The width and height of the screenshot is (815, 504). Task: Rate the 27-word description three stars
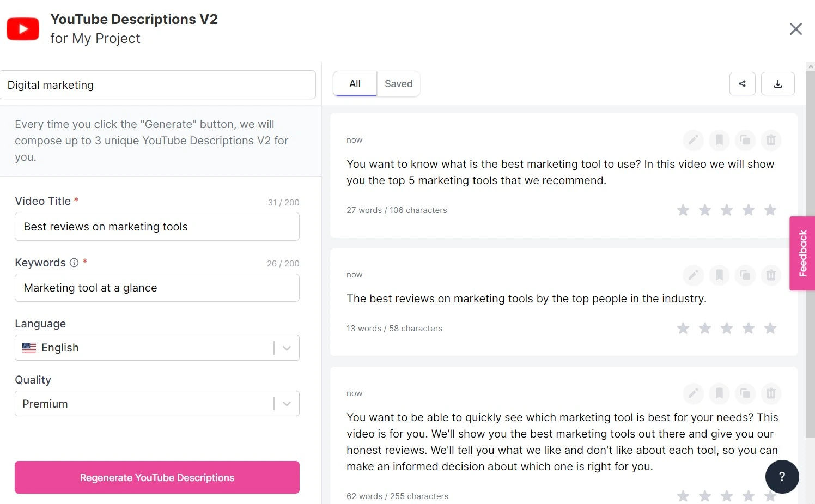tap(727, 210)
